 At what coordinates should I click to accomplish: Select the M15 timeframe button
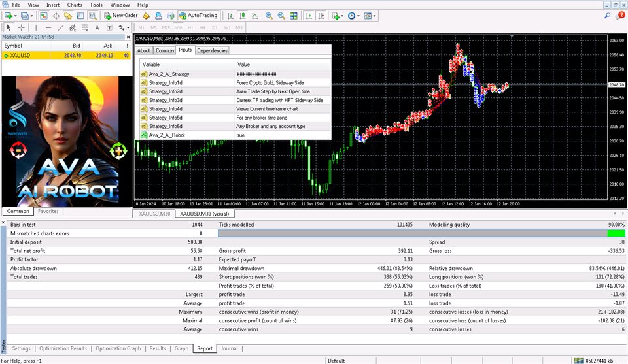tap(166, 27)
